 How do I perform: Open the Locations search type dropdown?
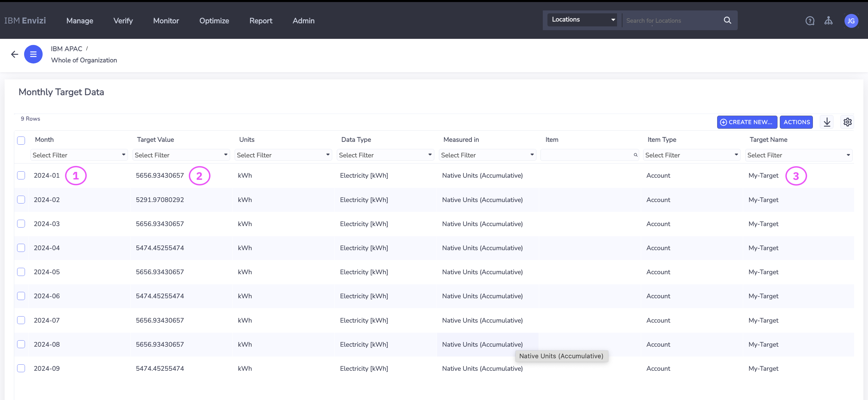tap(582, 19)
